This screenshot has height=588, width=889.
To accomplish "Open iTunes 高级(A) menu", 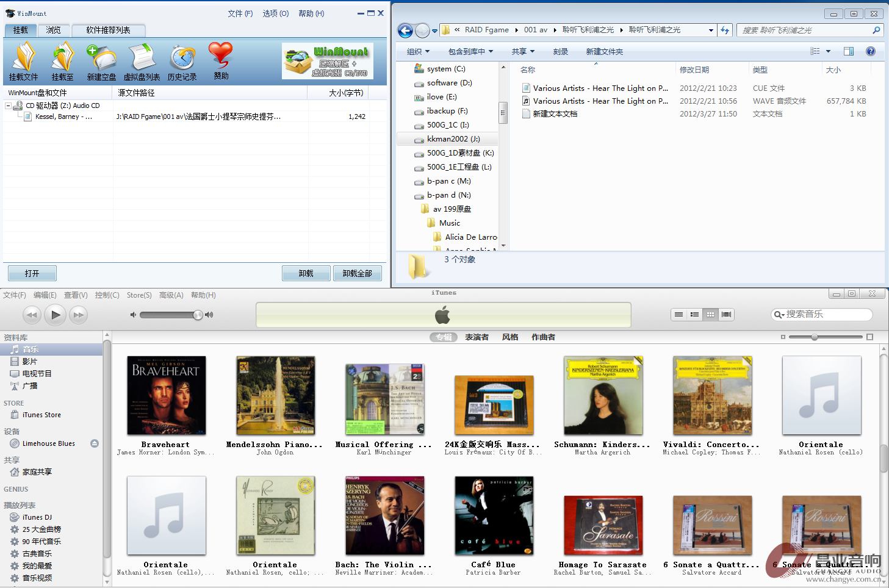I will click(x=171, y=295).
